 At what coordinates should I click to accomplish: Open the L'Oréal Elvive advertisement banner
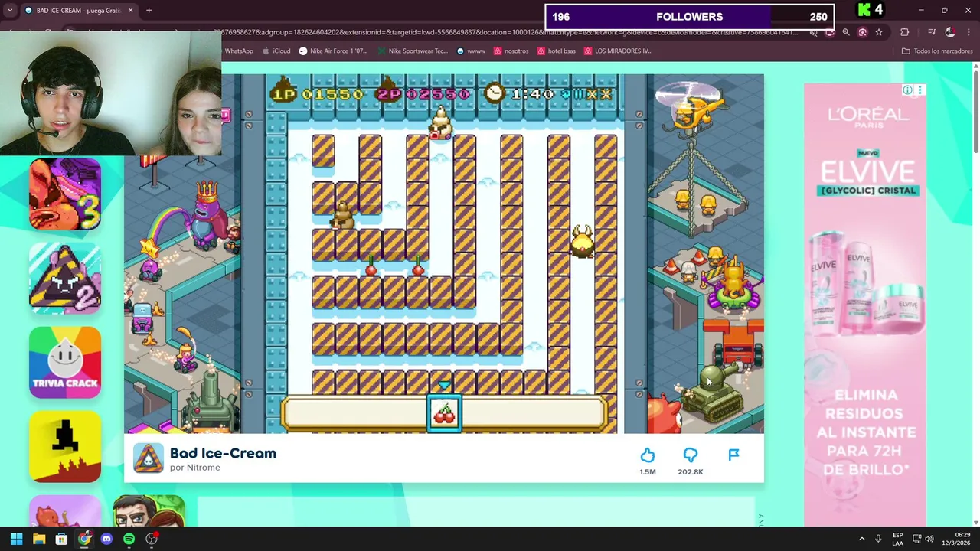[x=865, y=305]
